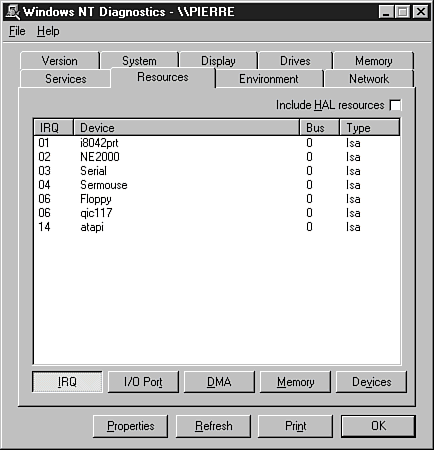The width and height of the screenshot is (434, 450).
Task: Click the Properties button
Action: tap(131, 426)
